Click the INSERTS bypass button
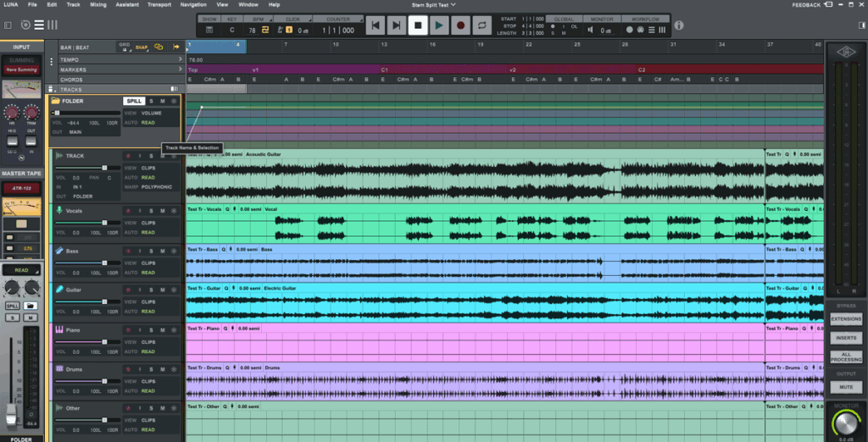The width and height of the screenshot is (868, 442). click(x=846, y=338)
